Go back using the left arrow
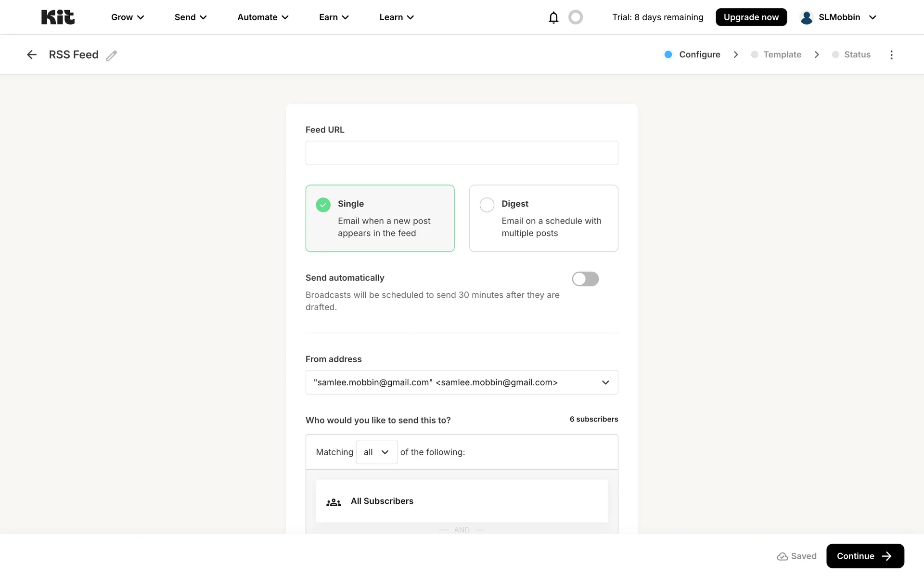 coord(32,55)
